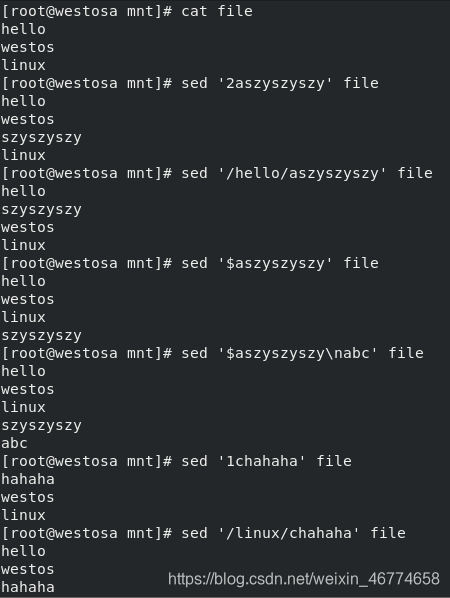Click the sed '/hello/aszyszyszy' file command

tap(307, 173)
